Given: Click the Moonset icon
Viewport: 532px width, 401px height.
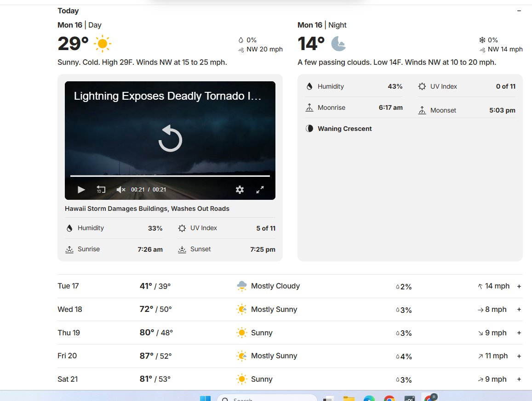Looking at the screenshot, I should tap(422, 110).
